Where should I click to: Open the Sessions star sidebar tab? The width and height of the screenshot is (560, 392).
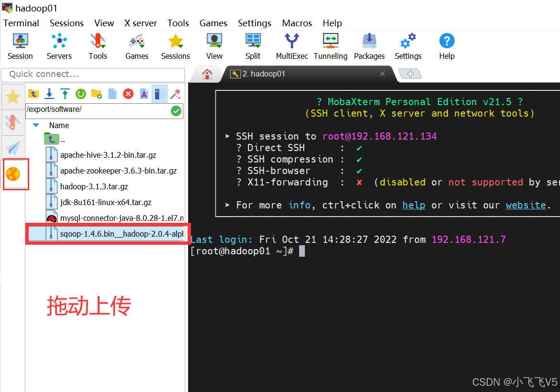13,97
